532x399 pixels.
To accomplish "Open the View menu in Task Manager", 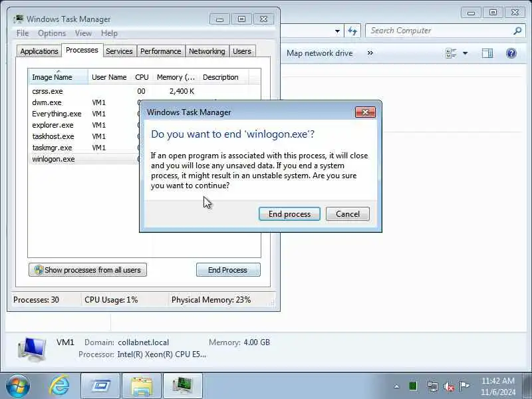I will tap(83, 33).
